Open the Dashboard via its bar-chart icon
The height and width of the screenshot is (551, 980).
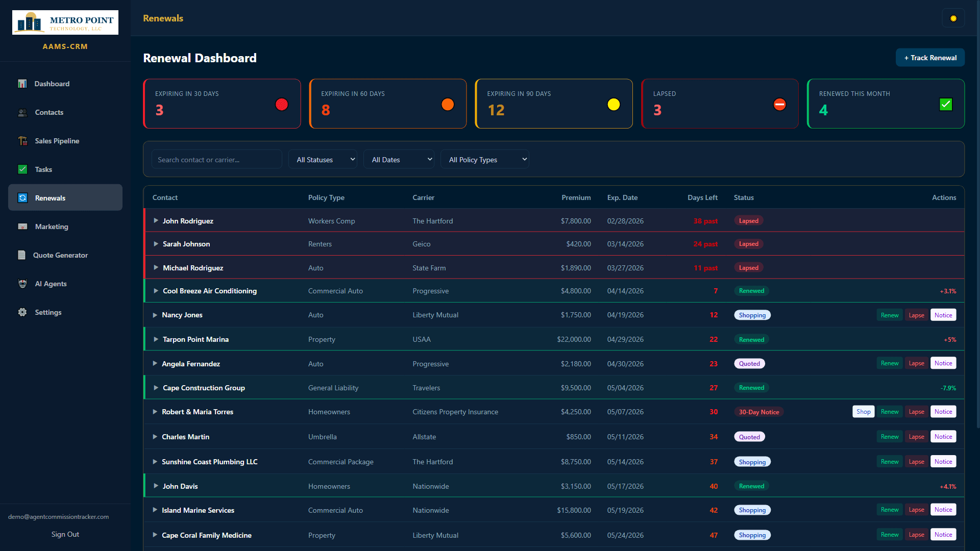click(x=22, y=84)
